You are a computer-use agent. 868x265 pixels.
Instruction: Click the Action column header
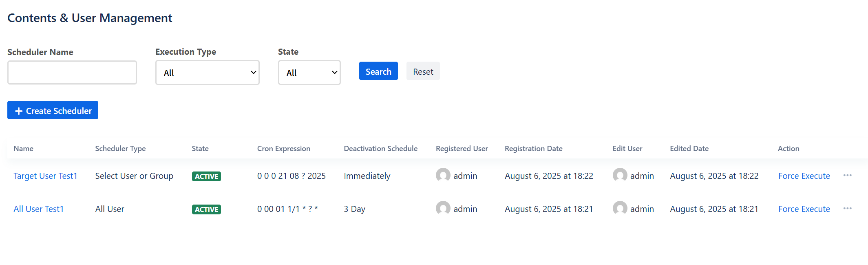coord(788,149)
